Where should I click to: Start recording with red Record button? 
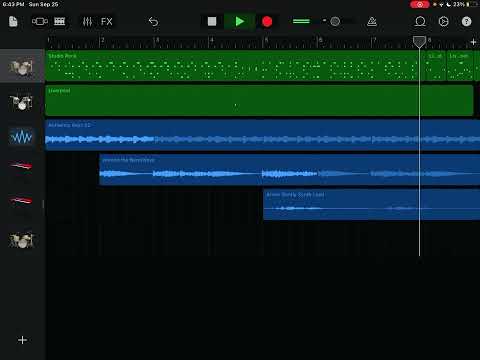[x=267, y=22]
